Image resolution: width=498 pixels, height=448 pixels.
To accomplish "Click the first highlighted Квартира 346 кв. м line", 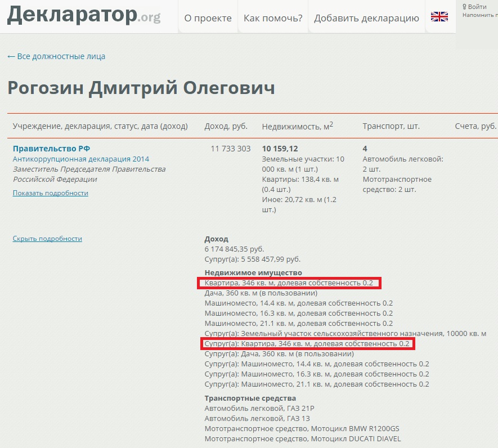I will coord(289,283).
